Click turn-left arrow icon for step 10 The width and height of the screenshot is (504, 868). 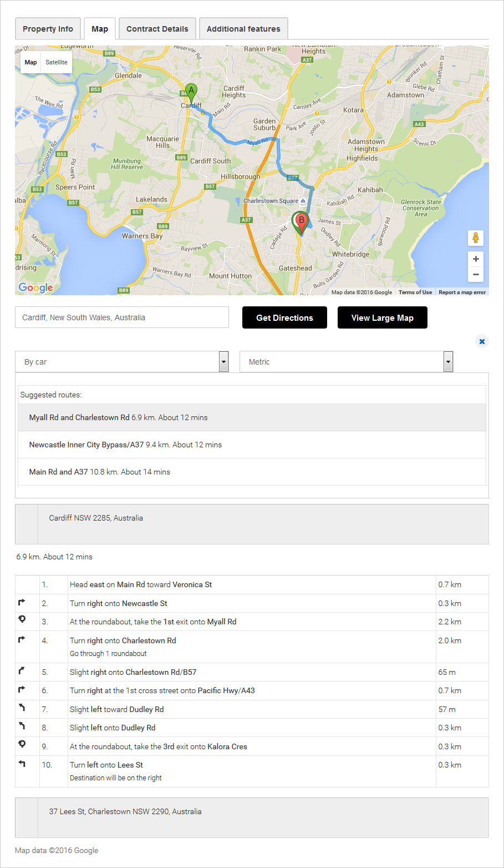point(22,764)
